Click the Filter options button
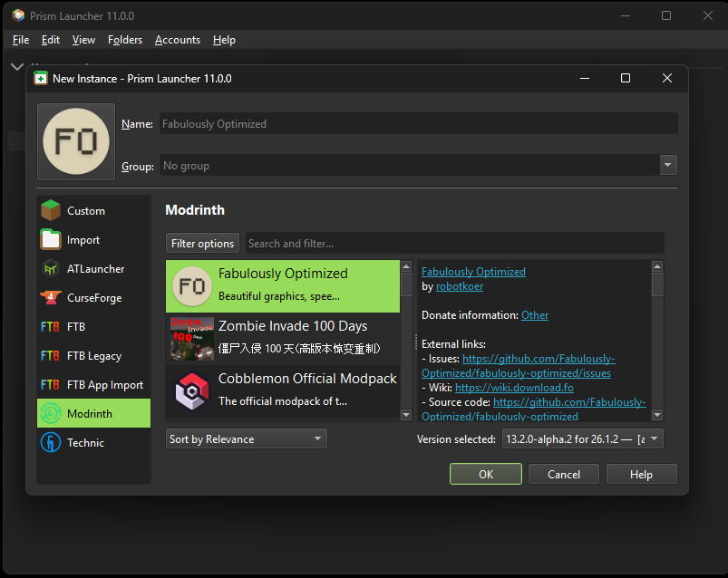Screen dimensions: 728x578 202,243
